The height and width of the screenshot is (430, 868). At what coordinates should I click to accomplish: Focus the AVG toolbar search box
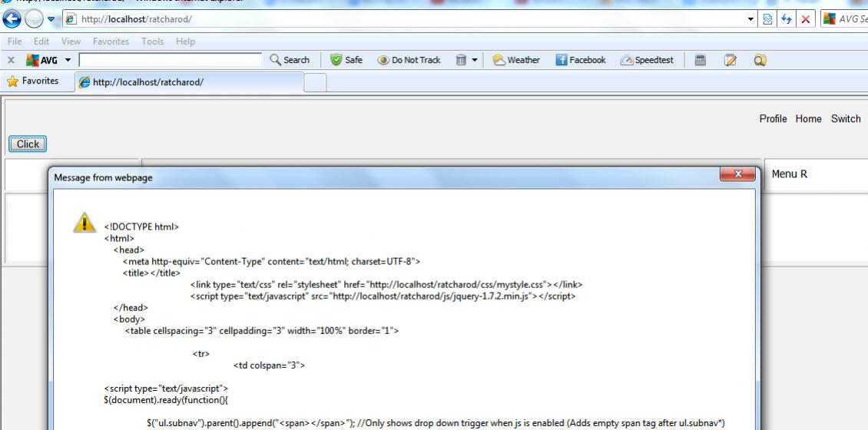coord(170,60)
